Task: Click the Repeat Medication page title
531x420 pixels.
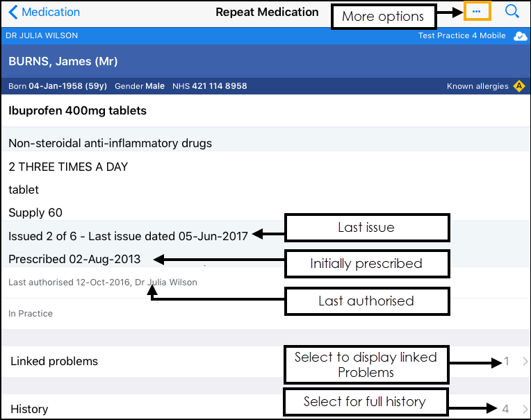Action: pos(267,12)
